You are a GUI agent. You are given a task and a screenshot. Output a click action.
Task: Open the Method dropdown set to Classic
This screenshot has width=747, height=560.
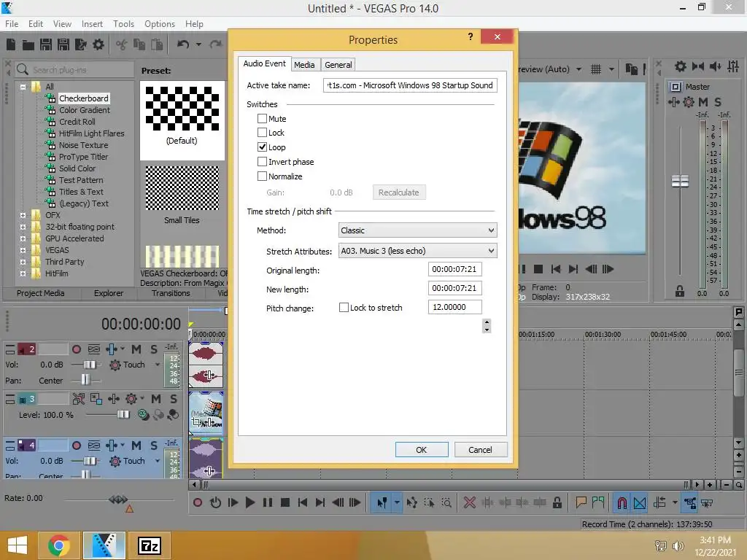click(x=417, y=230)
